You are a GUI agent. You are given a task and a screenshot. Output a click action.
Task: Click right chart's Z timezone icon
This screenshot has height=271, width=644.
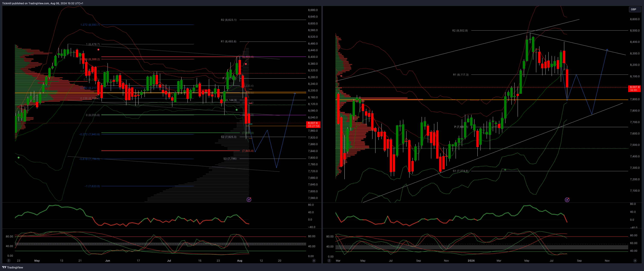point(329,261)
